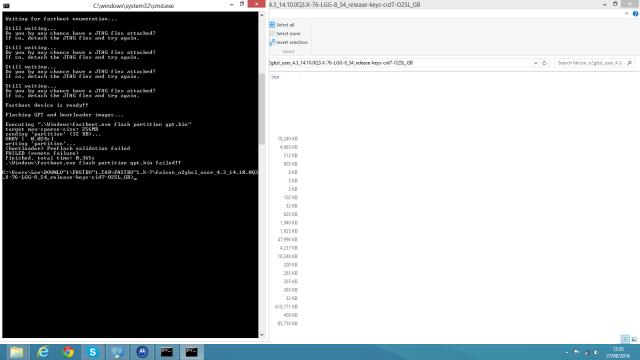Switch to details view layout icon
Viewport: 640px width, 360px height.
[625, 339]
